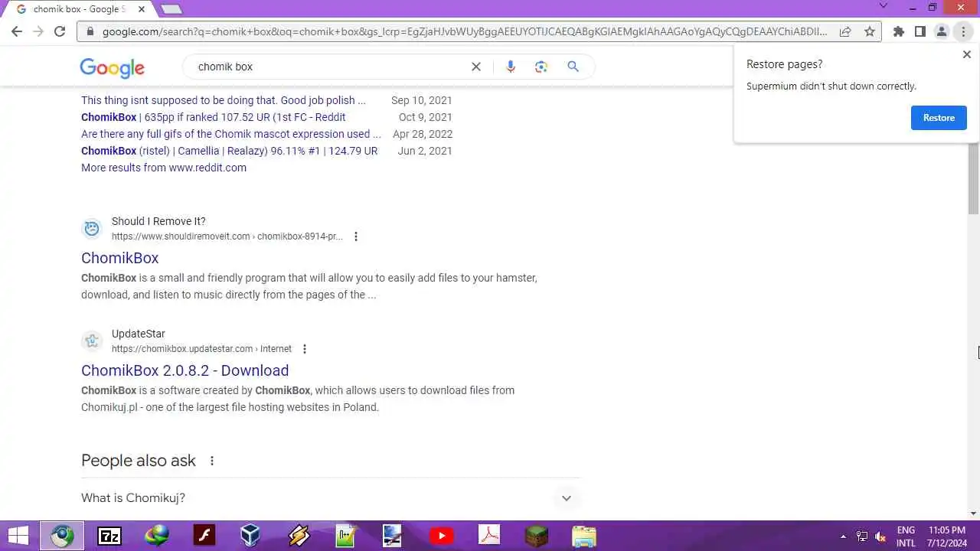
Task: Share this page via address bar icon
Action: pos(845,31)
